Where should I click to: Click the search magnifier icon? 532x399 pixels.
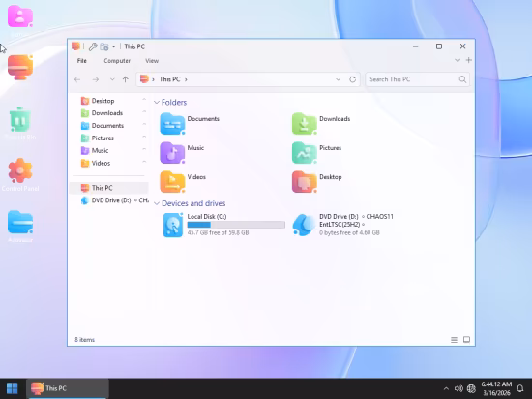point(462,79)
